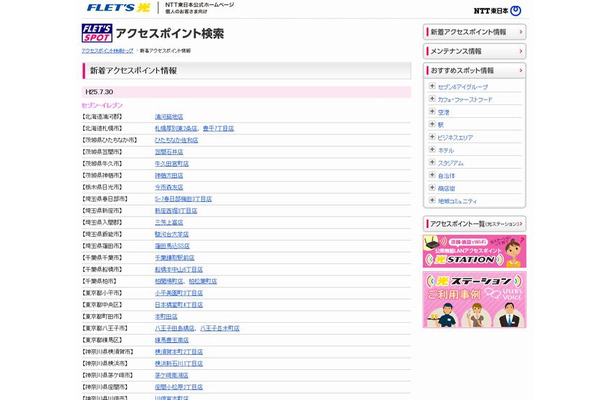This screenshot has width=610, height=400.
Task: Open ひたちなか佐和店 store link
Action: (x=176, y=140)
